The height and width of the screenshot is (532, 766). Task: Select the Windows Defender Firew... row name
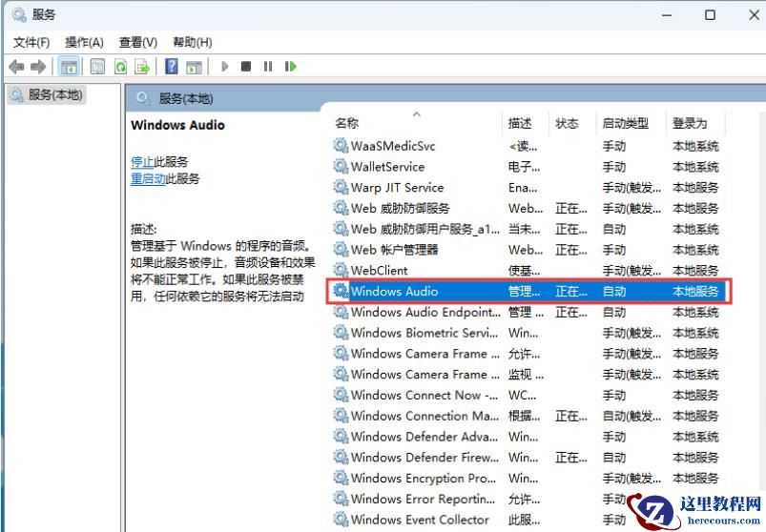point(424,458)
